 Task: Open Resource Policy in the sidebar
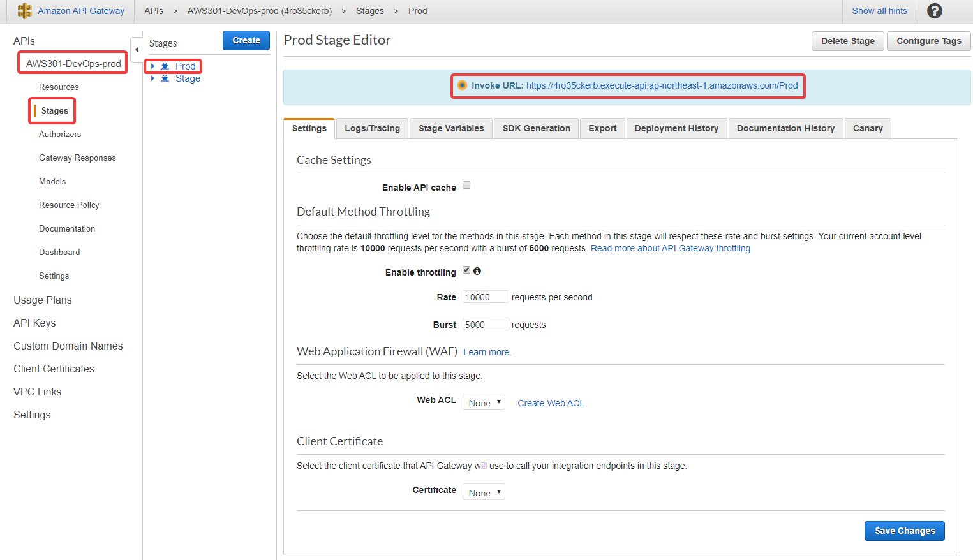[x=69, y=205]
